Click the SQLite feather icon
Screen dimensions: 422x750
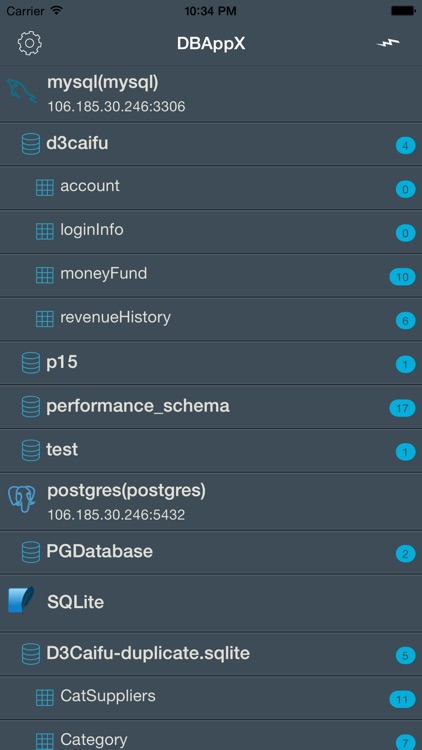pos(22,600)
